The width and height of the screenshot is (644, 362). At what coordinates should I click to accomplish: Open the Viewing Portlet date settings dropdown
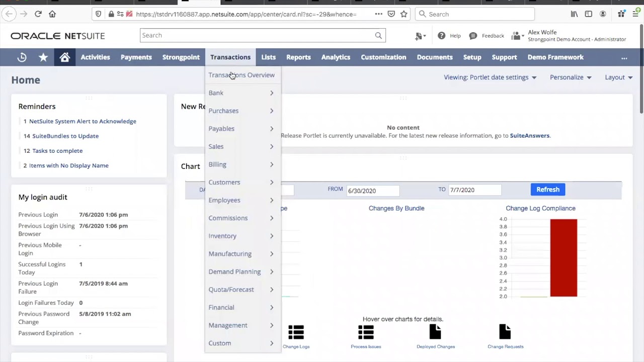[490, 77]
